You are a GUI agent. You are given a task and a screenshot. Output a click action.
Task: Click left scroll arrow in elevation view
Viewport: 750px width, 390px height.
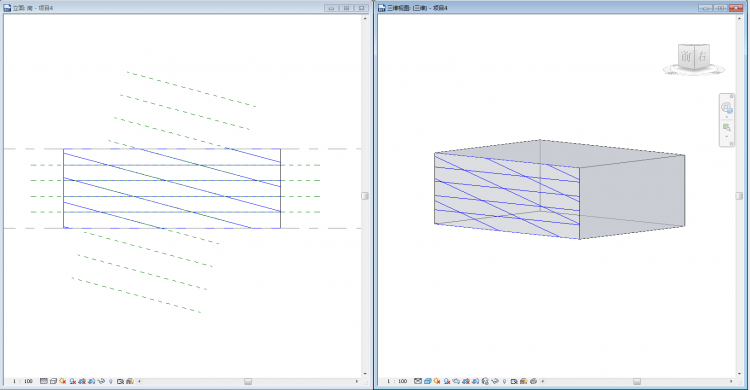139,381
